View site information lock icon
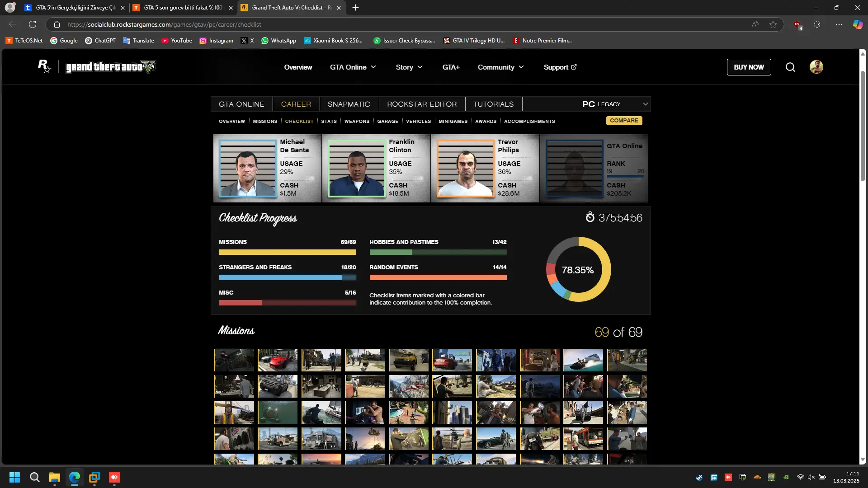Image resolution: width=868 pixels, height=488 pixels. [x=57, y=24]
